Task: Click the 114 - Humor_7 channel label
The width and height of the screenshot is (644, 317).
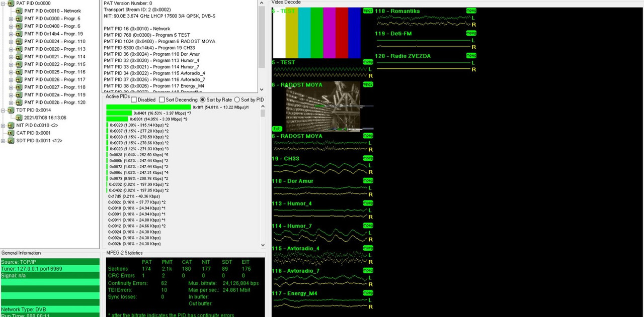Action: (292, 226)
